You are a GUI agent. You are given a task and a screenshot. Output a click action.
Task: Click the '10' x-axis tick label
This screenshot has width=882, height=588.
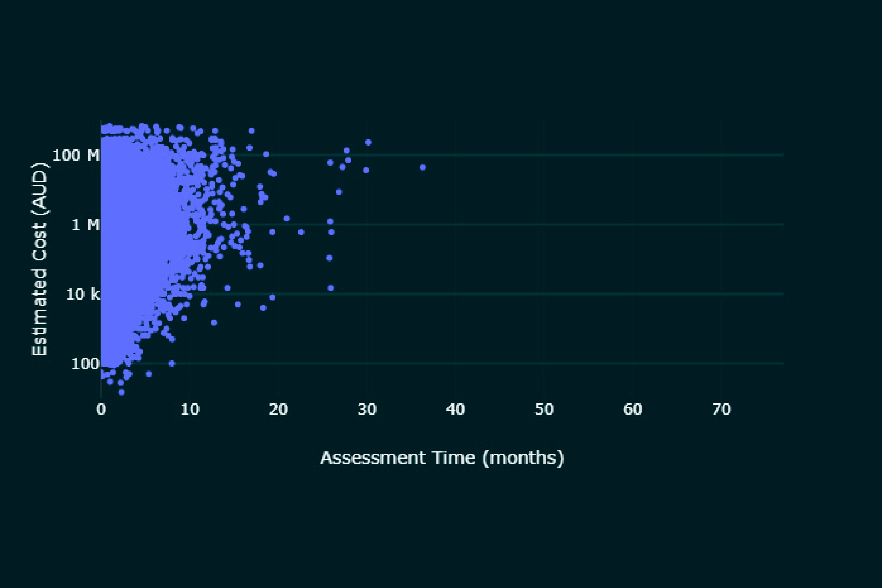pos(190,410)
